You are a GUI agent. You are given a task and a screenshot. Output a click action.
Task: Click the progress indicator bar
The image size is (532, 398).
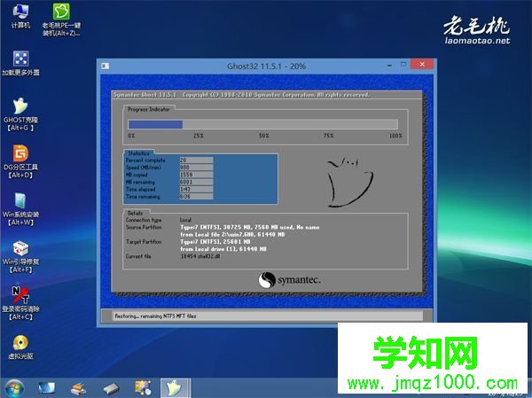(x=262, y=124)
